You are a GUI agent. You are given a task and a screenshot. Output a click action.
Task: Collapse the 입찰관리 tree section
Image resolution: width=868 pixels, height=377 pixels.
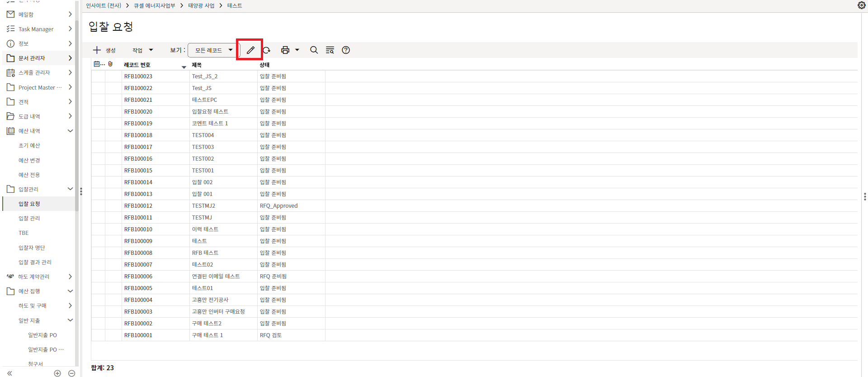pos(70,189)
